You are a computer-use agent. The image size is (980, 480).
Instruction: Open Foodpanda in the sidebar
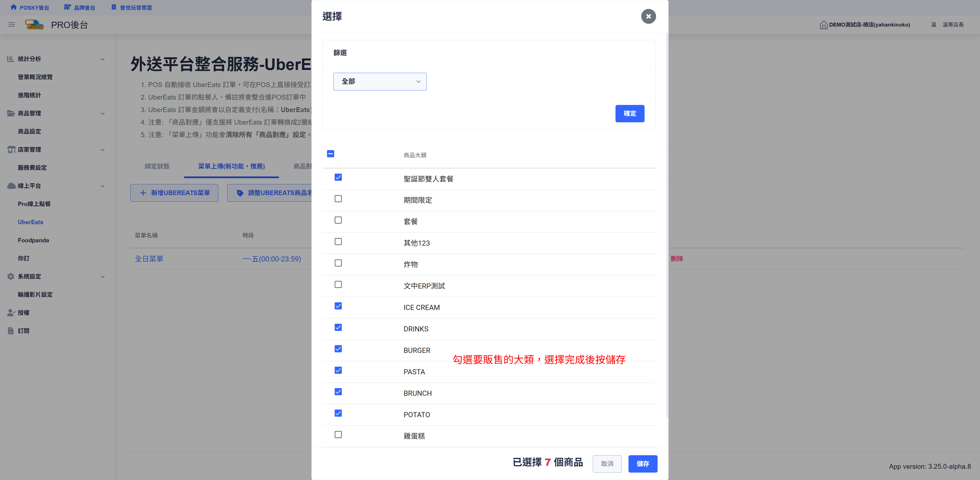coord(33,240)
